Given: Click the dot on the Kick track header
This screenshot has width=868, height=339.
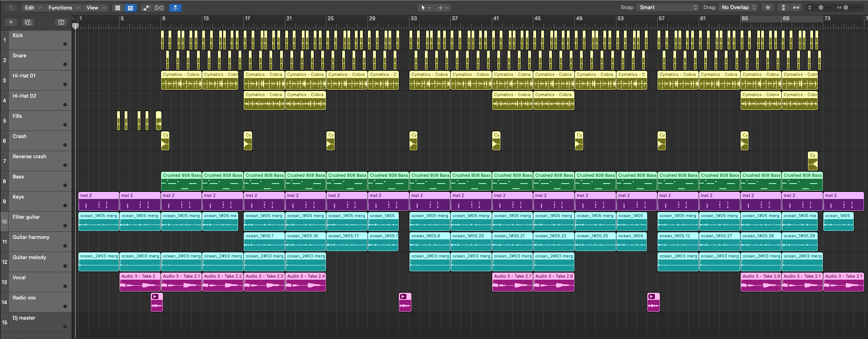Looking at the screenshot, I should click(x=65, y=44).
